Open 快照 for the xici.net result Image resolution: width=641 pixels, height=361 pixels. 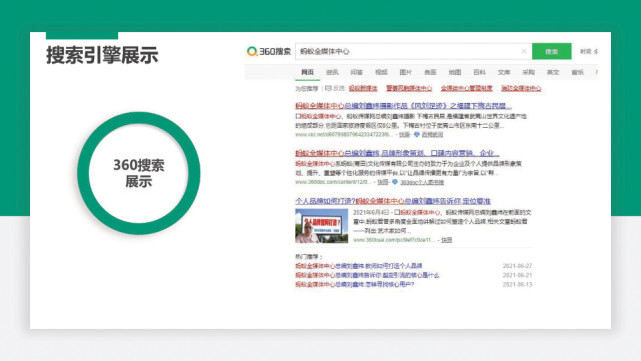pyautogui.click(x=404, y=135)
